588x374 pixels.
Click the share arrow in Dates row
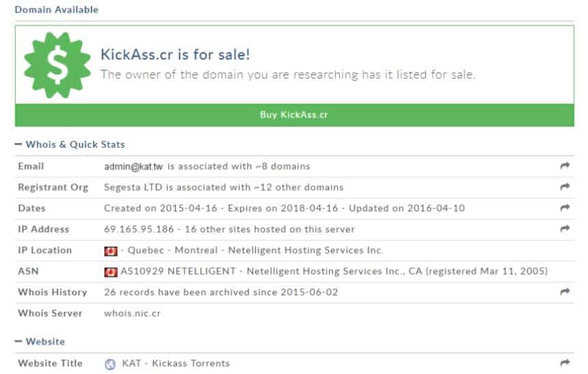click(565, 208)
